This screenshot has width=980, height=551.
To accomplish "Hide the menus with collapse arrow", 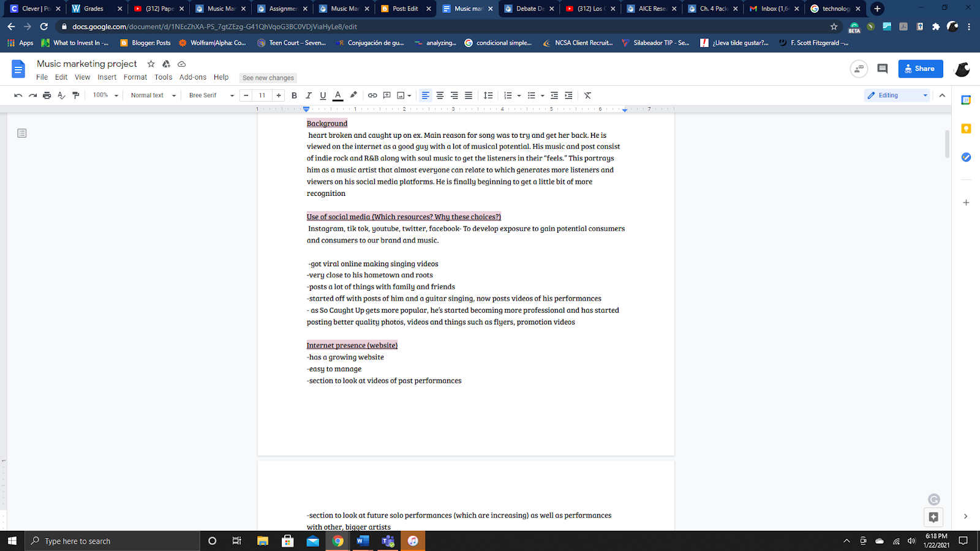I will tap(942, 96).
